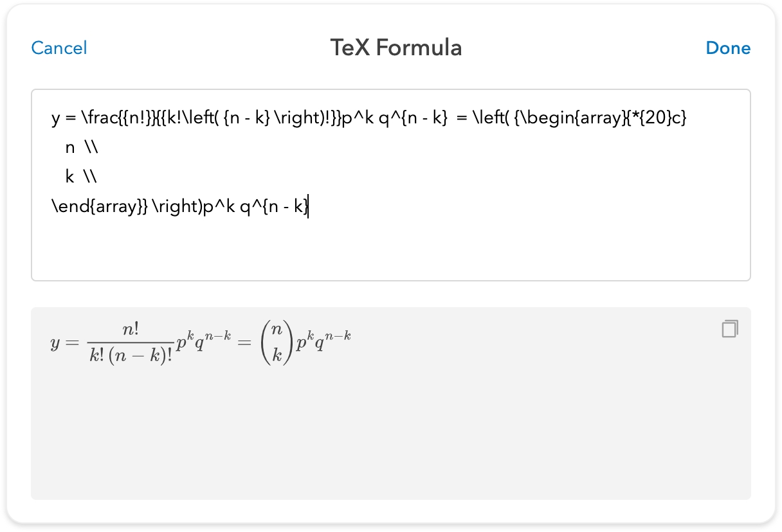Viewport: 782px width, 532px height.
Task: Click empty area of the gray preview panel
Action: (386, 437)
